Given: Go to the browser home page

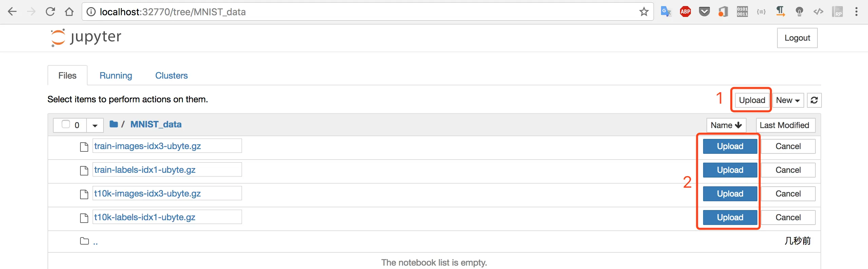Looking at the screenshot, I should click(69, 12).
